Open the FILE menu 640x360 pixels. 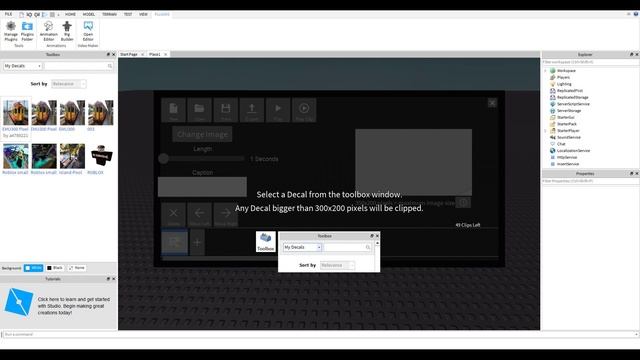click(x=8, y=14)
